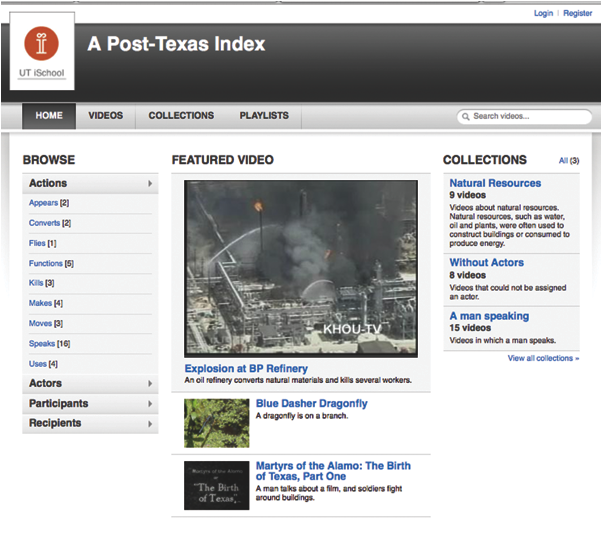602x550 pixels.
Task: Switch to the VIDEOS tab
Action: pos(106,116)
